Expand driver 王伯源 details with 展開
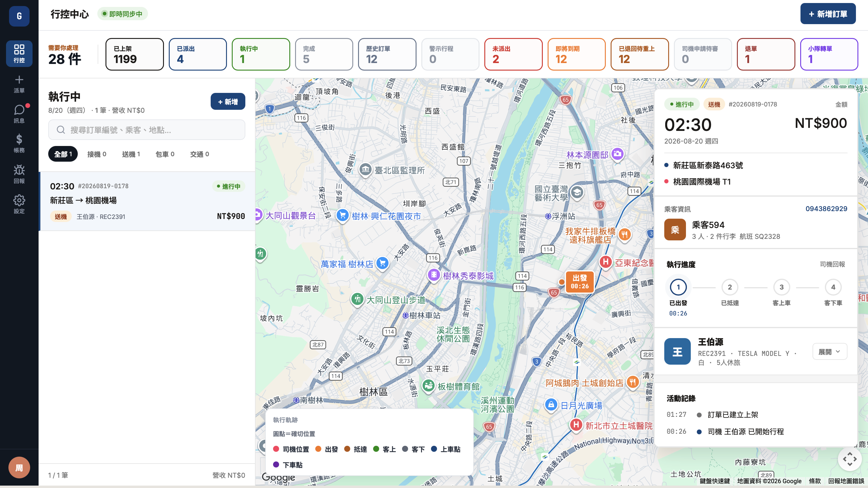868x488 pixels. pyautogui.click(x=830, y=351)
